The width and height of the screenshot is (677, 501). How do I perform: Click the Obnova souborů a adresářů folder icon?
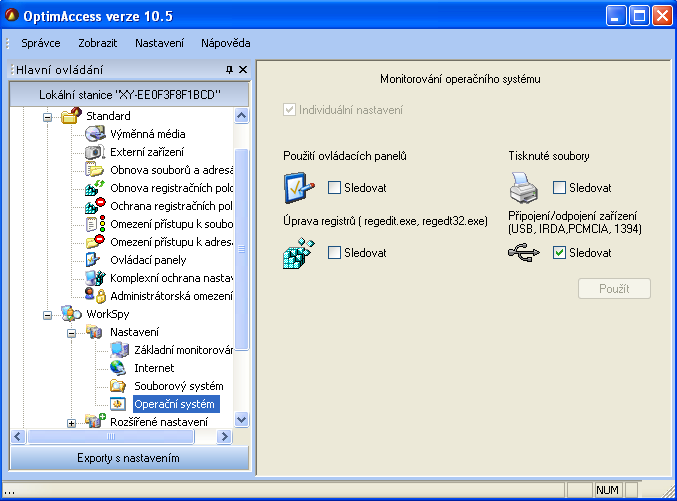click(x=95, y=170)
